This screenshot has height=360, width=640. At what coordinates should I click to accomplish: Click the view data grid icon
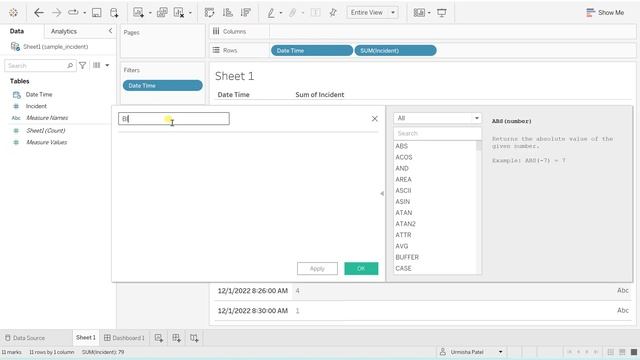[97, 65]
